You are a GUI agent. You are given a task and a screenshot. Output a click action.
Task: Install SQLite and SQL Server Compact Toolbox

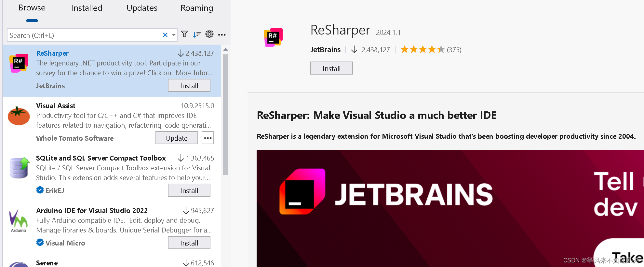click(189, 190)
